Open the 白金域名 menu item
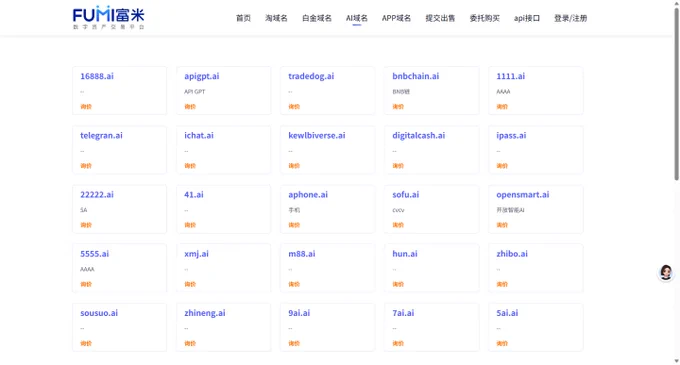The image size is (680, 365). click(317, 18)
